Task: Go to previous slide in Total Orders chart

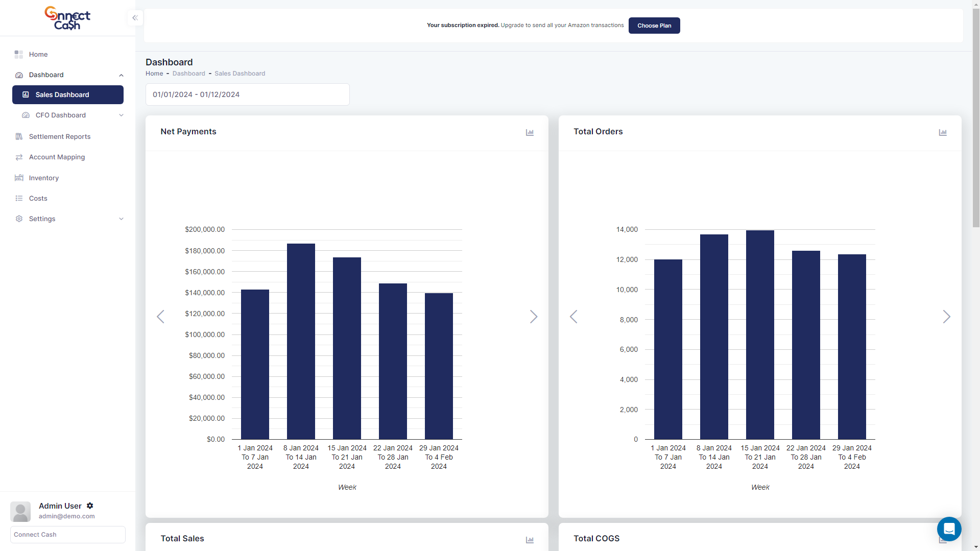Action: [573, 317]
